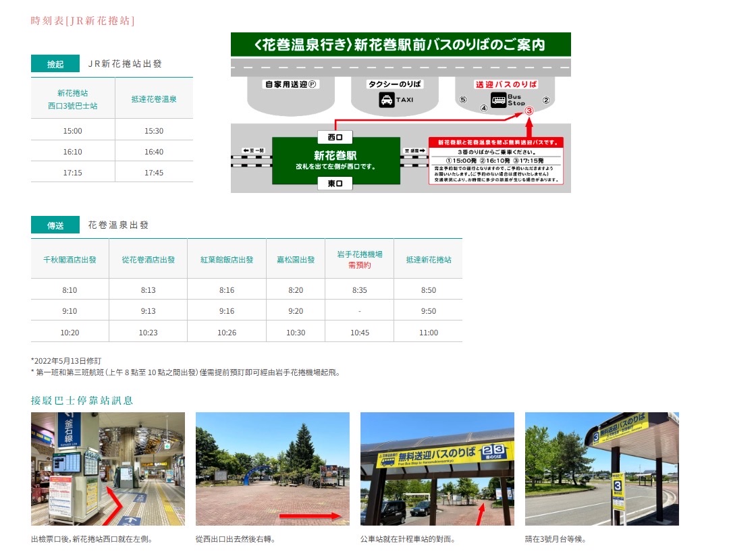
Task: Click the 岩手花捲機場 需預約 column header
Action: (x=359, y=259)
